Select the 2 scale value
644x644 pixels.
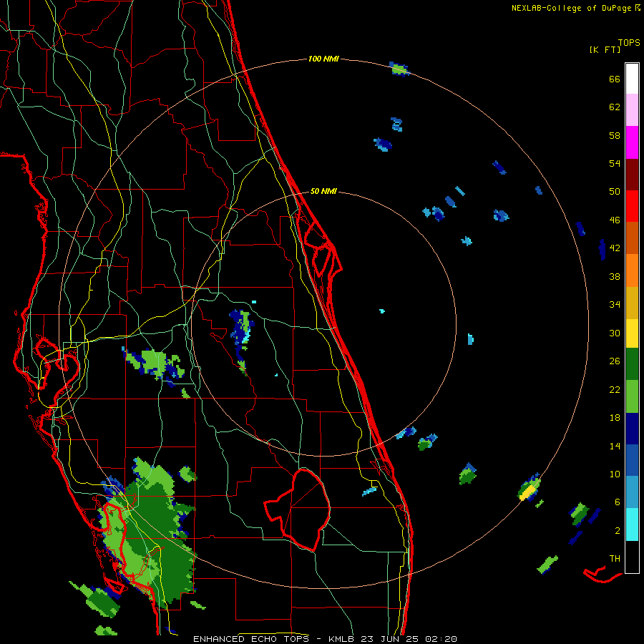(x=618, y=531)
